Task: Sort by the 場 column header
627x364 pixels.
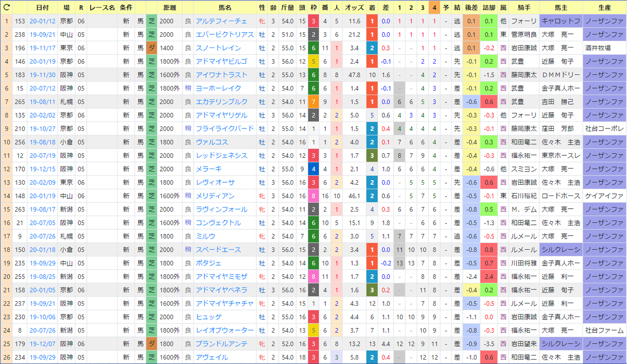Action: click(x=66, y=8)
